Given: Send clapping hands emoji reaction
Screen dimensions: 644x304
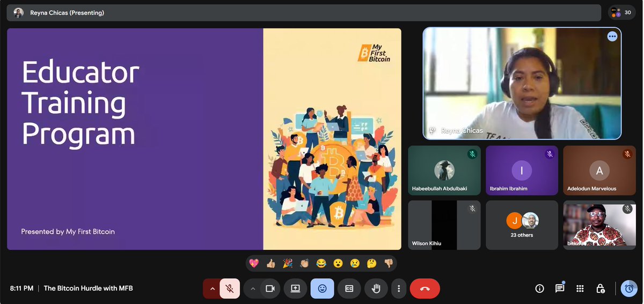Looking at the screenshot, I should [x=304, y=263].
